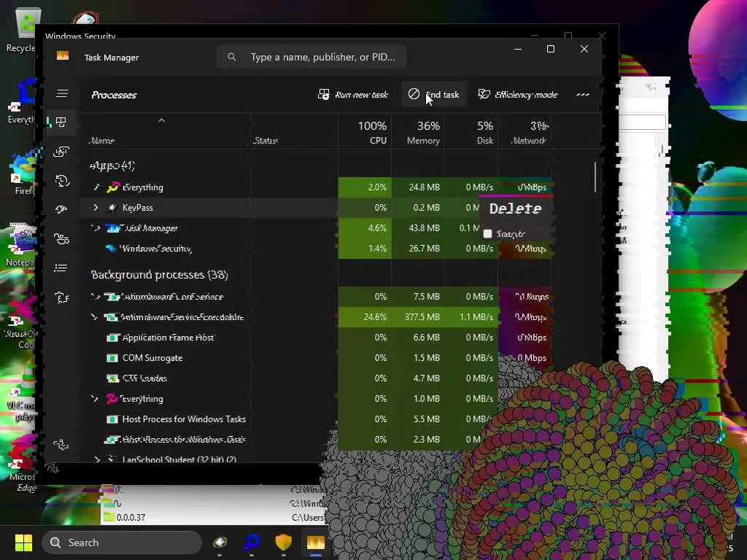Click the Application Frame Host process icon
This screenshot has width=747, height=560.
[x=112, y=338]
